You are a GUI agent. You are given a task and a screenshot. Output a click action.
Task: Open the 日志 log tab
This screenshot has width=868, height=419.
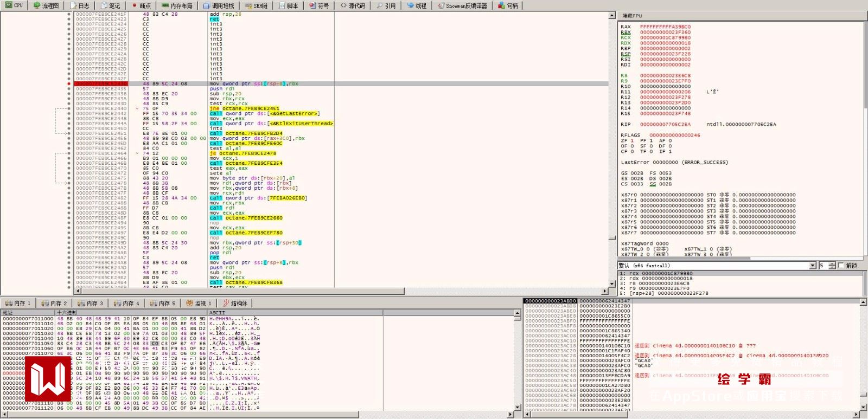coord(80,5)
